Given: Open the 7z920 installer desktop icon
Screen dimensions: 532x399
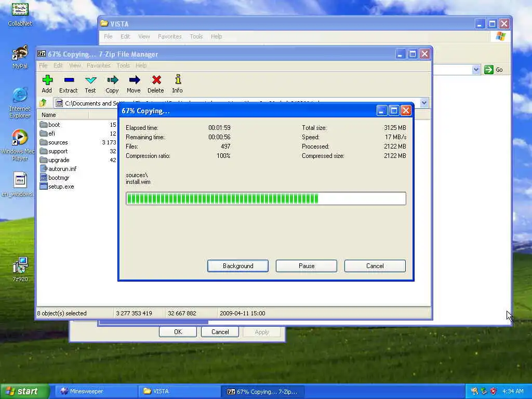Looking at the screenshot, I should 20,265.
